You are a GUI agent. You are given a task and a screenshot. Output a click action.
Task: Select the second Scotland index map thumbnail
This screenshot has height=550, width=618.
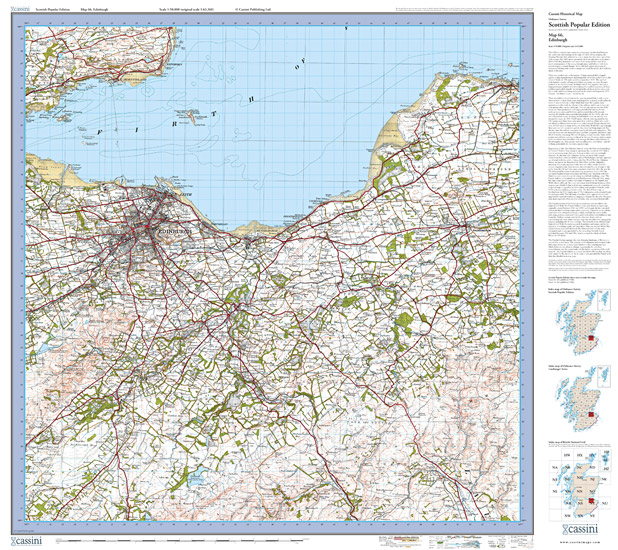[580, 400]
